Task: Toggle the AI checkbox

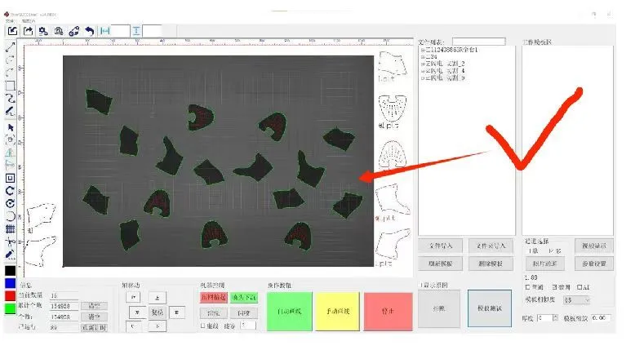Action: (x=580, y=287)
